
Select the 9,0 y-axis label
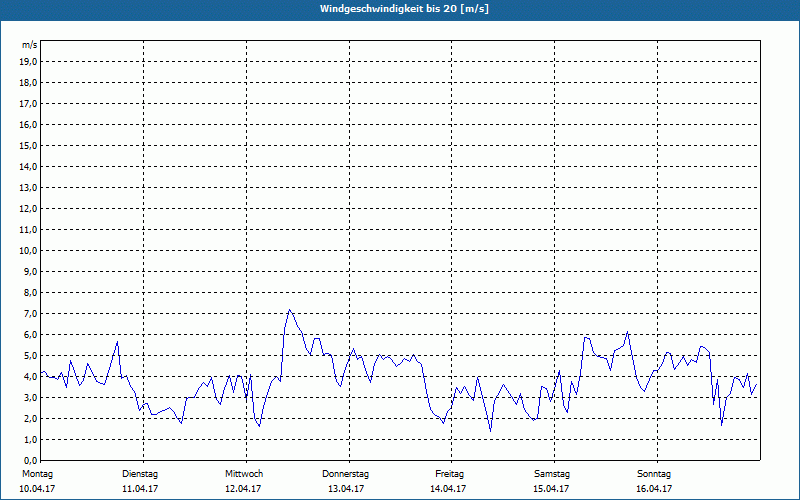(x=30, y=271)
